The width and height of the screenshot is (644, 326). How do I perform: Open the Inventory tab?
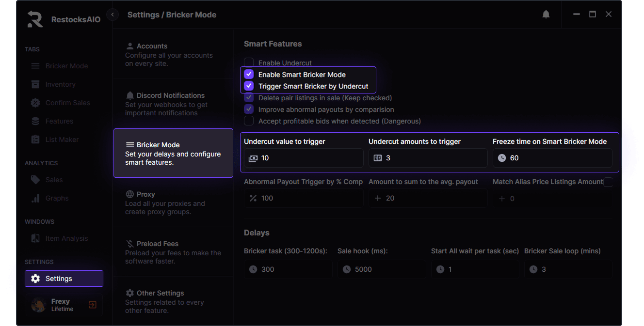[64, 84]
